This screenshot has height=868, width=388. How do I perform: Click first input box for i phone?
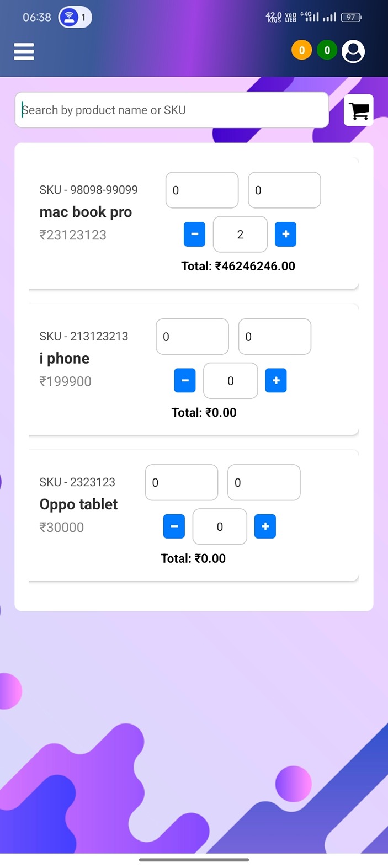192,337
